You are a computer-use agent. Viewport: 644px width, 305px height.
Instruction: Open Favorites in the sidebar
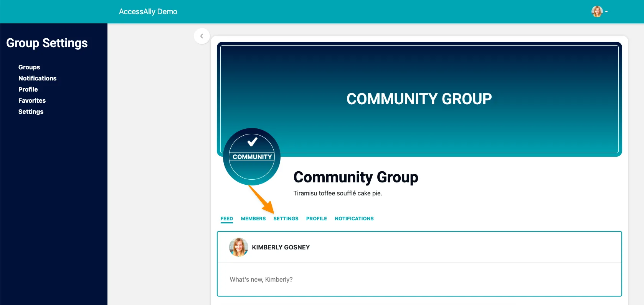pyautogui.click(x=32, y=100)
